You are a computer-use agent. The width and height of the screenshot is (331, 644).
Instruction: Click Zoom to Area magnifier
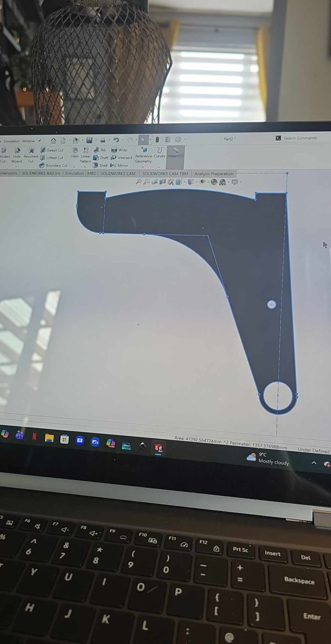[x=146, y=182]
